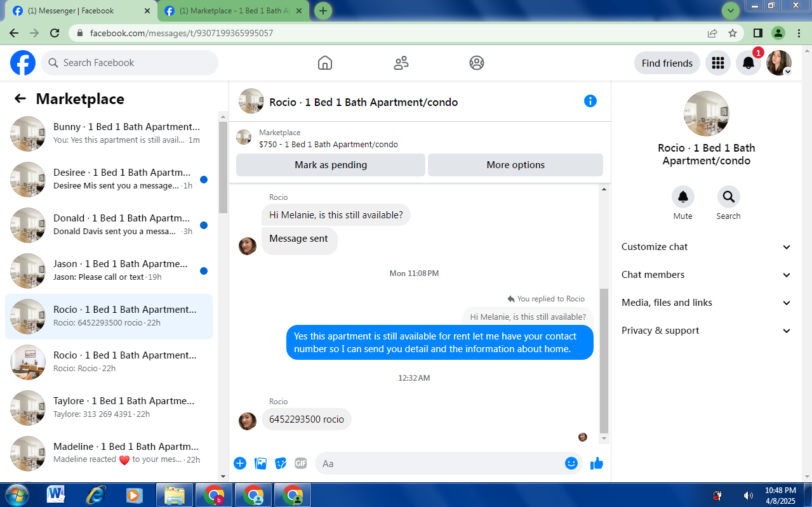The width and height of the screenshot is (812, 507).
Task: Open Madeline conversation
Action: 109,454
